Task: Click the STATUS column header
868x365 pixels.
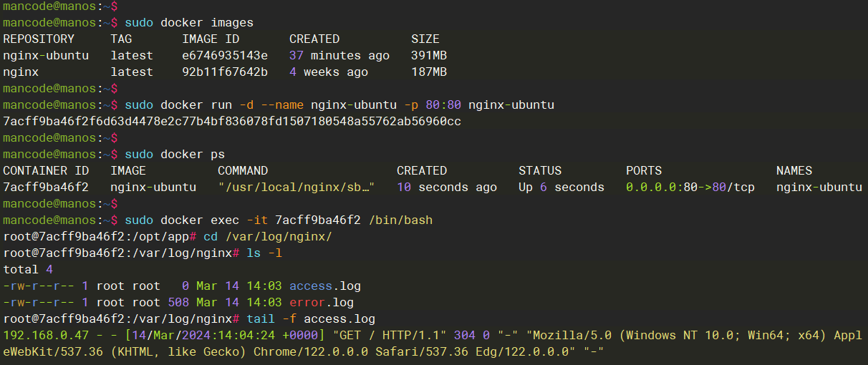Action: [x=540, y=170]
